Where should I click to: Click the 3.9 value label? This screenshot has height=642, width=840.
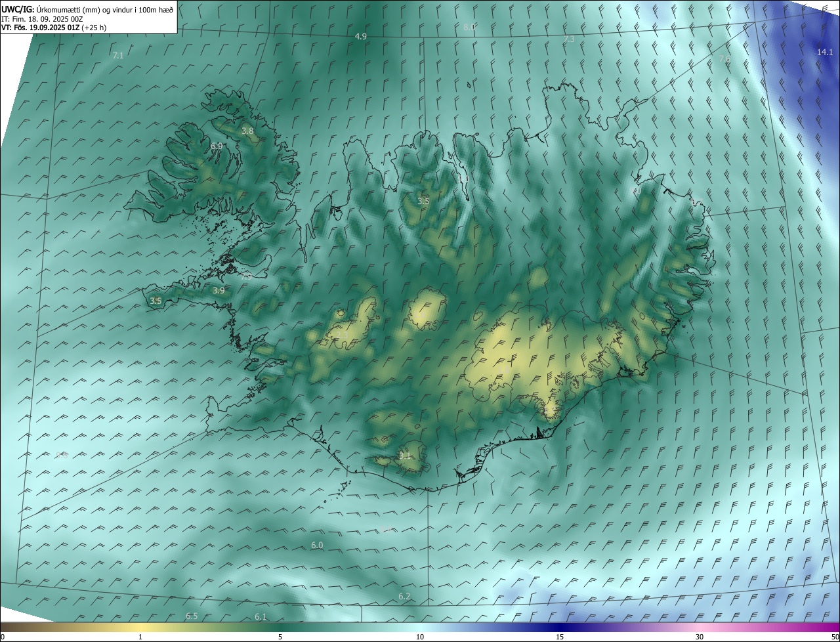[219, 290]
